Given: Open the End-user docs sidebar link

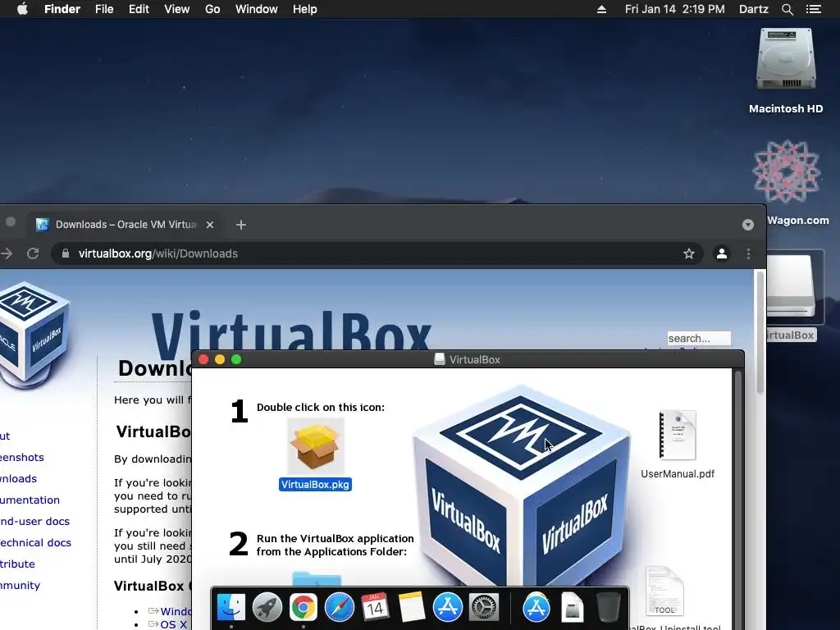Looking at the screenshot, I should click(34, 521).
